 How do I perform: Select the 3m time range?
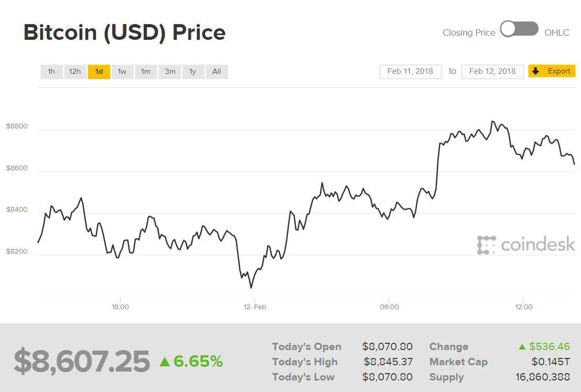pyautogui.click(x=169, y=71)
